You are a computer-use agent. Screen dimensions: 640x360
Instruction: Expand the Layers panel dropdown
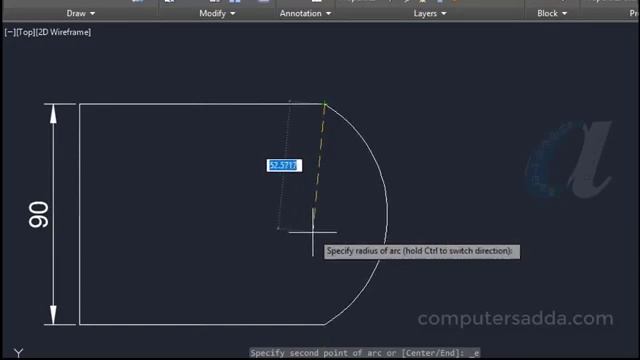[x=430, y=13]
